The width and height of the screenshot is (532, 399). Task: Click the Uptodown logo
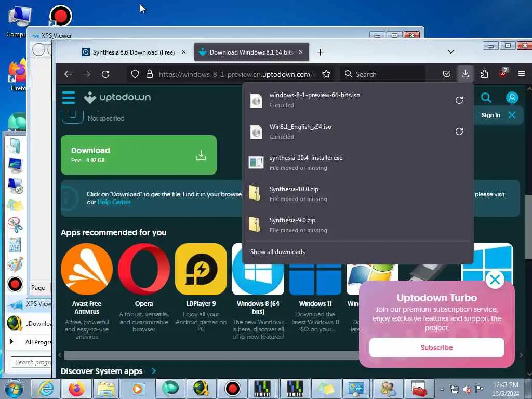pyautogui.click(x=117, y=97)
